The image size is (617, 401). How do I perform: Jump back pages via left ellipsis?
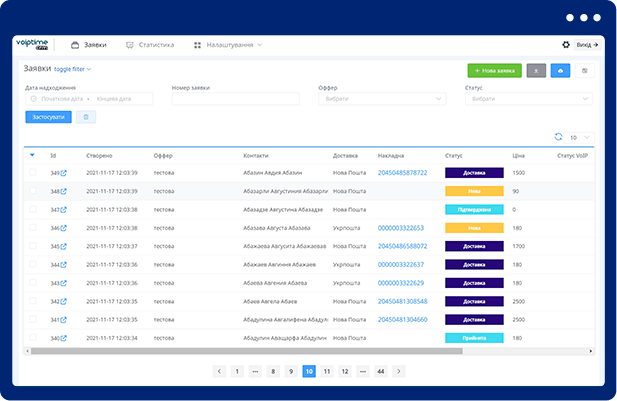[x=255, y=371]
